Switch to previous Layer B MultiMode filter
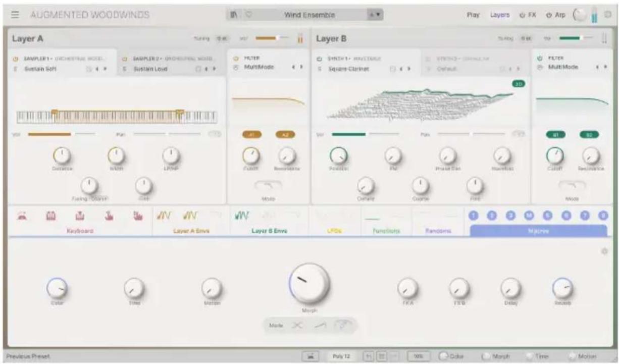The width and height of the screenshot is (619, 364). pyautogui.click(x=597, y=67)
